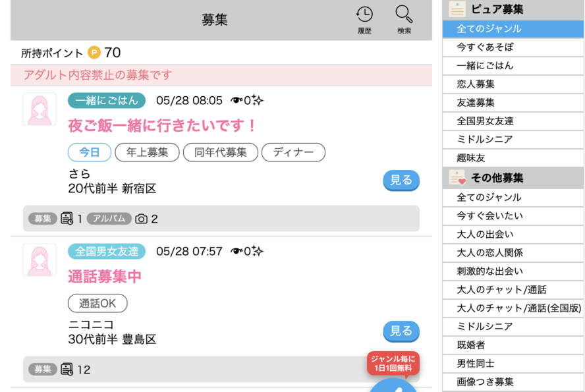
Task: Click the ジャンル毎に1日1回無料 red badge
Action: 393,363
